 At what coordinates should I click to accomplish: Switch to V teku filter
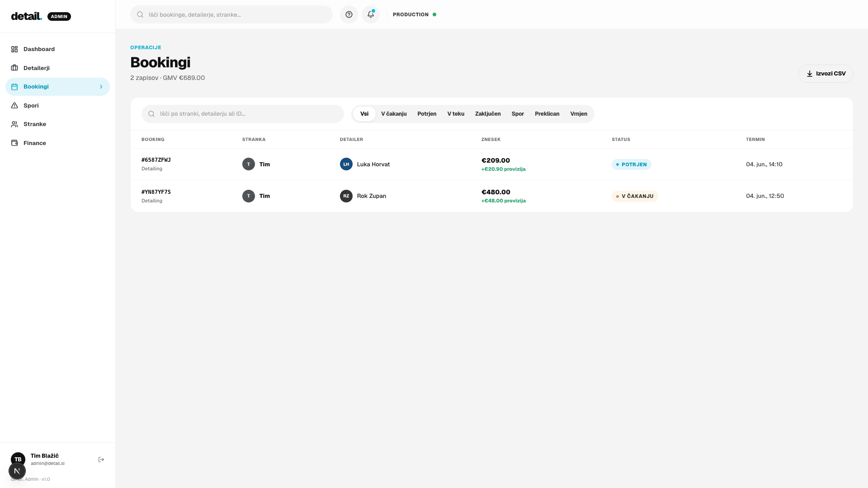pyautogui.click(x=456, y=114)
